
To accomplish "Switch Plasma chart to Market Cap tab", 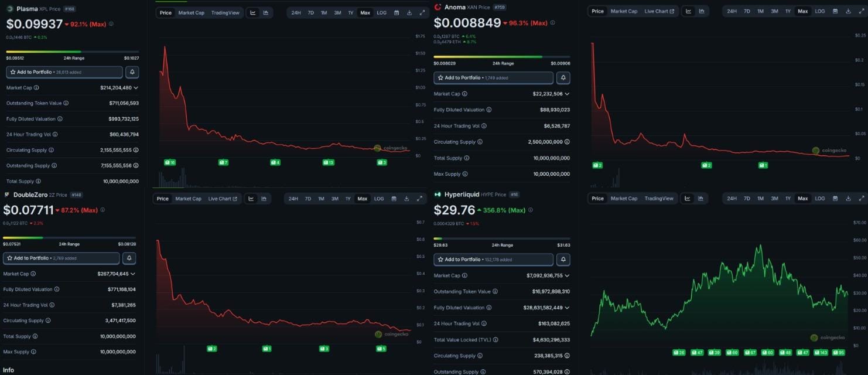I will click(x=192, y=12).
